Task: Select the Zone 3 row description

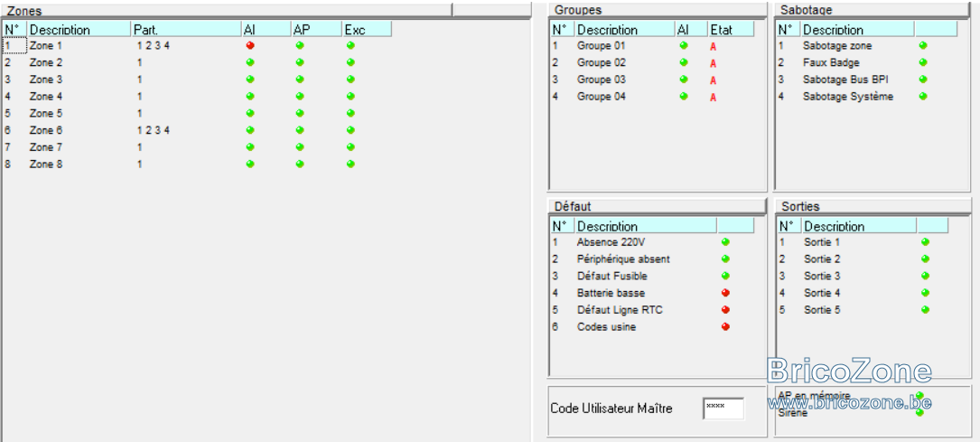Action: (46, 80)
